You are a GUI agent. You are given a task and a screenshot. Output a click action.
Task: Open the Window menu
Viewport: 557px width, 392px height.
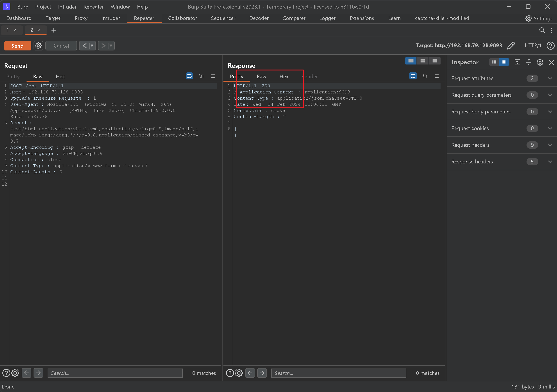click(x=120, y=7)
